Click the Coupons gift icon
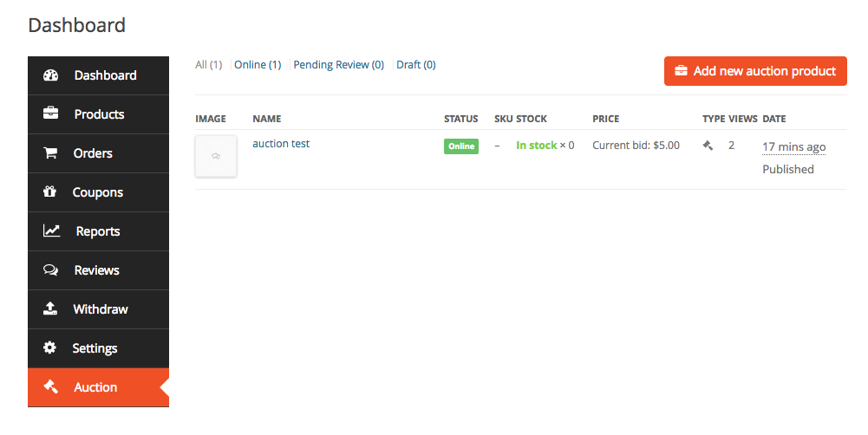The height and width of the screenshot is (435, 868). pyautogui.click(x=49, y=192)
